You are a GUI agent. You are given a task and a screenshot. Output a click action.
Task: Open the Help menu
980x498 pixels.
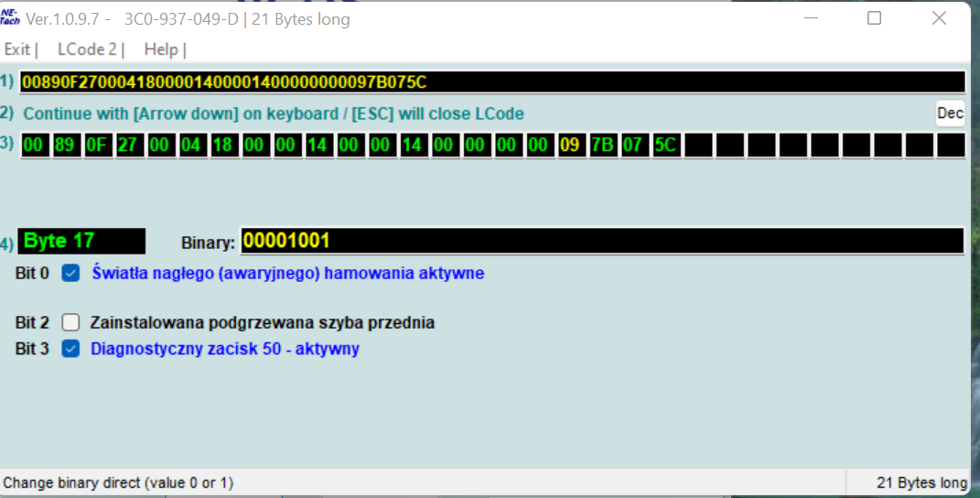(x=161, y=49)
